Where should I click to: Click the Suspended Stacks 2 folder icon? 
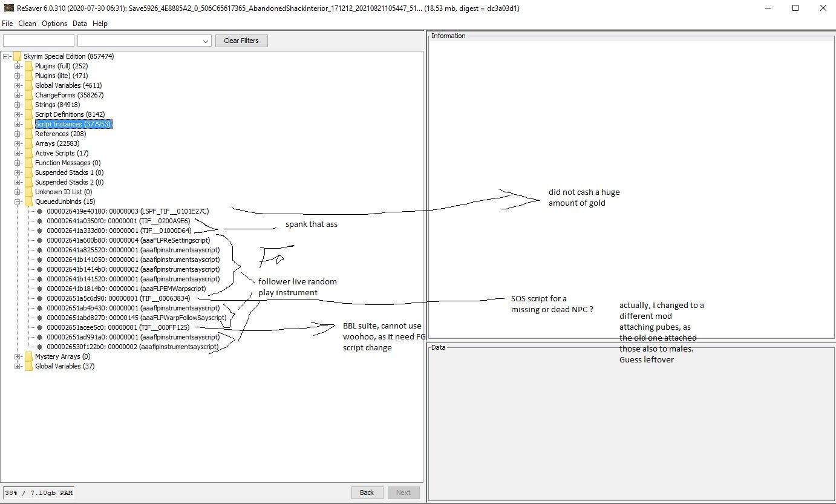[28, 182]
